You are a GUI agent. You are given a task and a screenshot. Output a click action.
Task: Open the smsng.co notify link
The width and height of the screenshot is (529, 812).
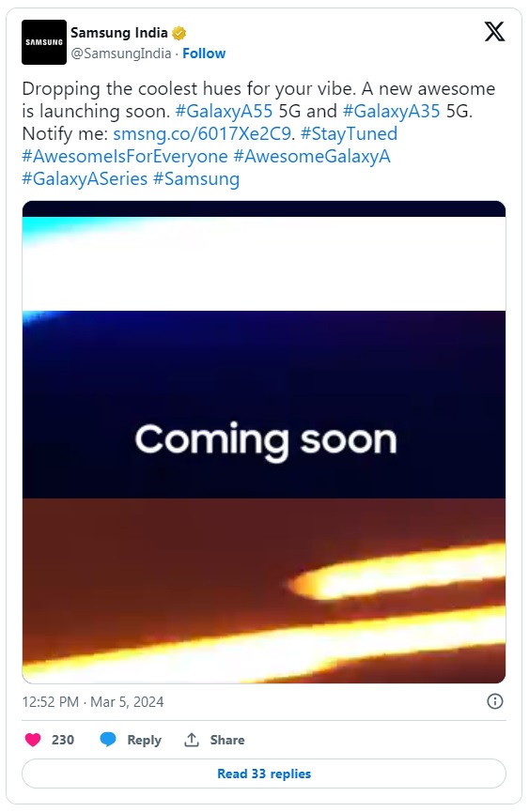click(x=202, y=133)
